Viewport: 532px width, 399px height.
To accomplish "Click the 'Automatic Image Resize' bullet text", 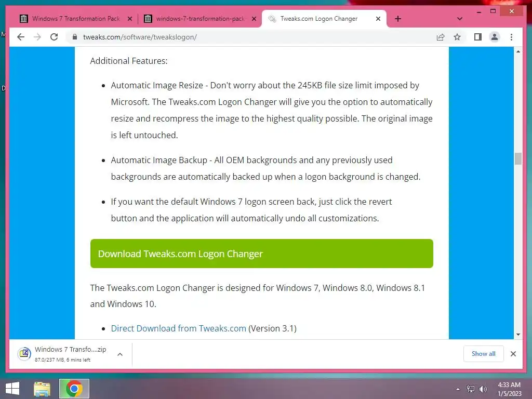I will (157, 85).
